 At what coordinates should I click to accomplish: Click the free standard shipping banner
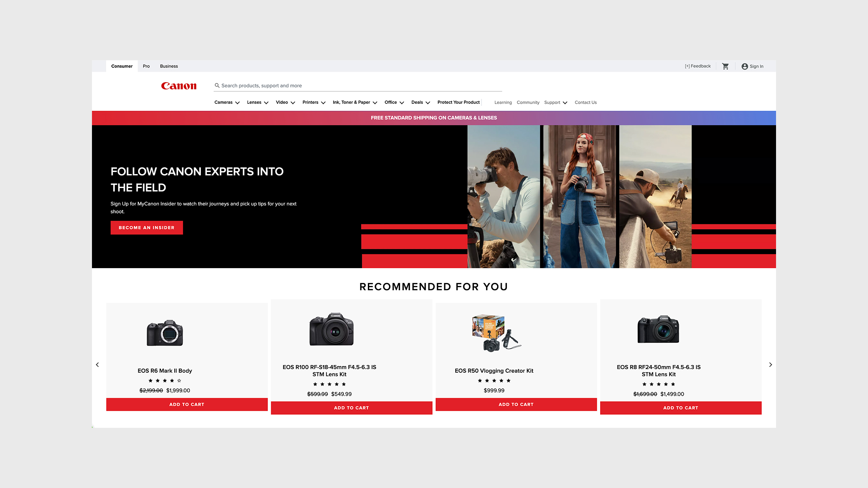[x=434, y=118]
